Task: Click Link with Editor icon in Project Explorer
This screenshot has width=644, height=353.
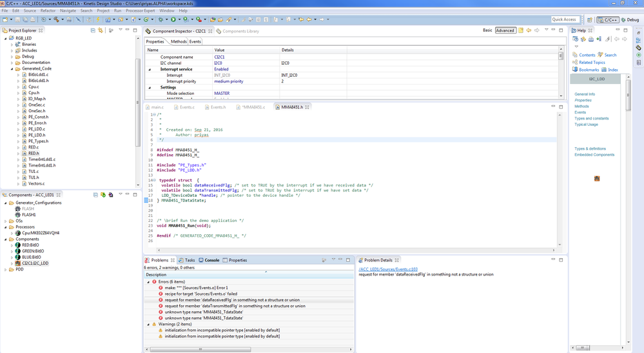Action: [101, 30]
